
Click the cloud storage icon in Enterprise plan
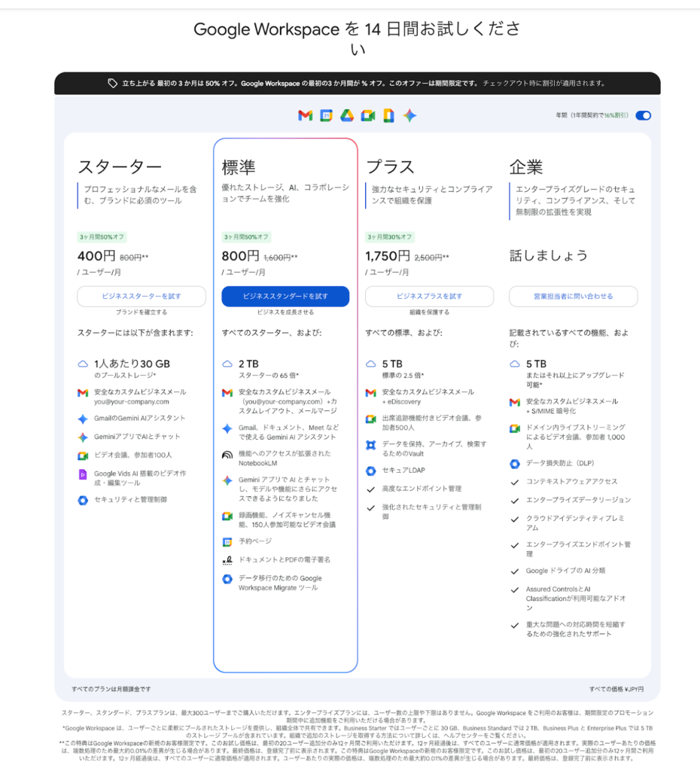[x=514, y=364]
